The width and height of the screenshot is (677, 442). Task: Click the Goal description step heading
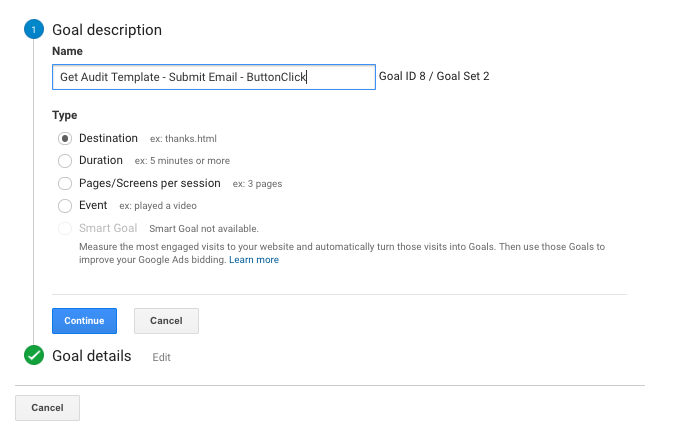107,30
